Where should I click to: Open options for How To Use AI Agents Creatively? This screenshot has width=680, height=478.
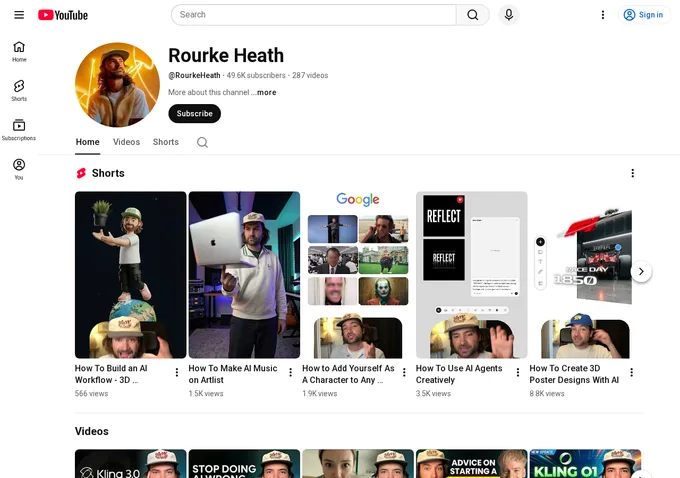518,372
